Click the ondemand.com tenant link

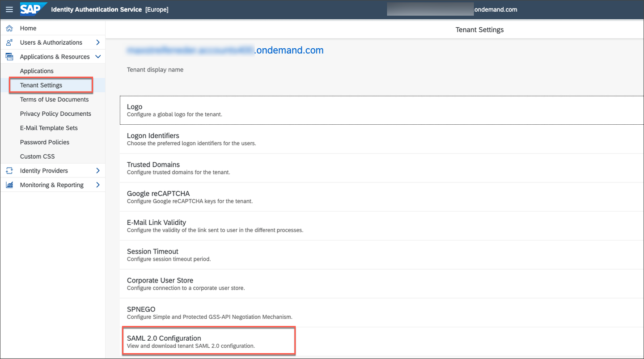tap(225, 51)
